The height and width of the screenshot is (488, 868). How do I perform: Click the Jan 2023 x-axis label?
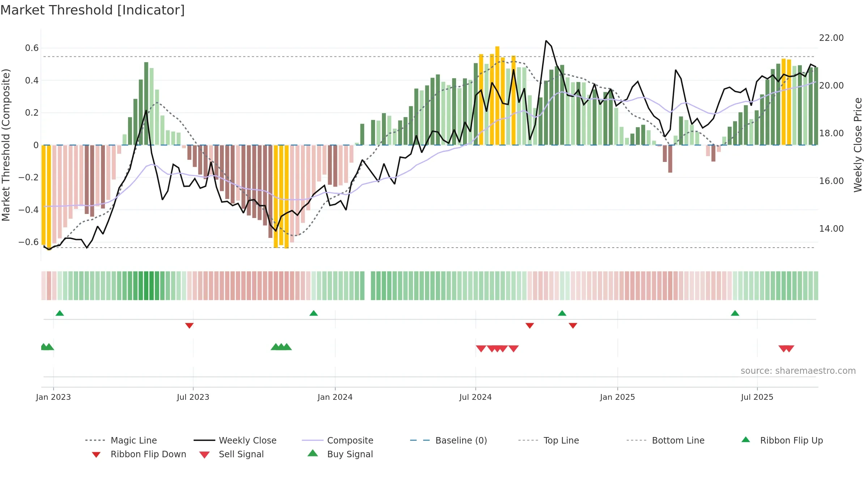[x=54, y=397]
